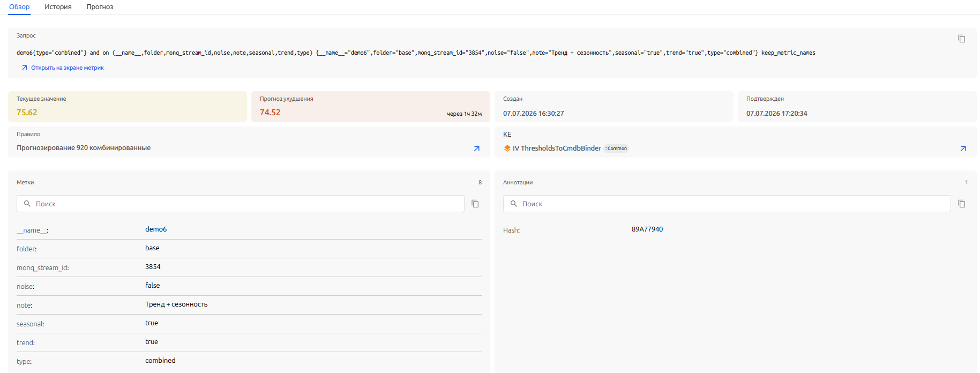Click rule name Прогнозирование 920 комбинированные
This screenshot has height=373, width=980.
click(x=84, y=148)
